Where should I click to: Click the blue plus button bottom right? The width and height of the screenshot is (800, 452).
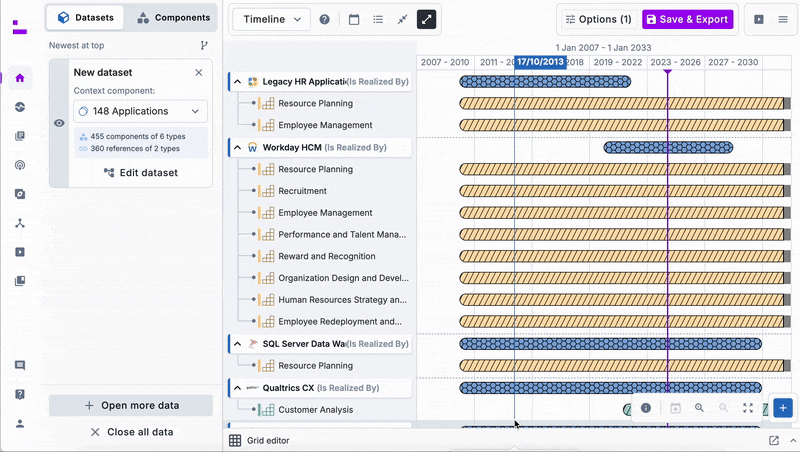coord(783,408)
